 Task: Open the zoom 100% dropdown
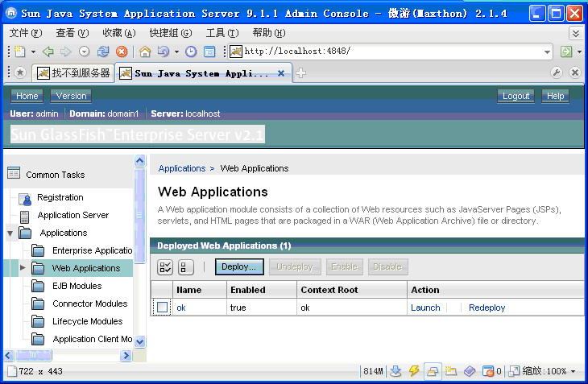pyautogui.click(x=573, y=372)
